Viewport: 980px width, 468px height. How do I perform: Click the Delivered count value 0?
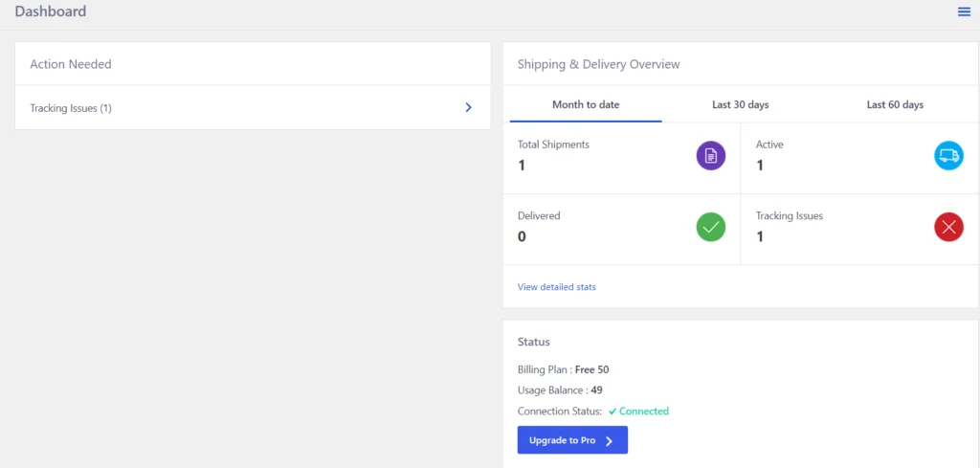point(522,236)
